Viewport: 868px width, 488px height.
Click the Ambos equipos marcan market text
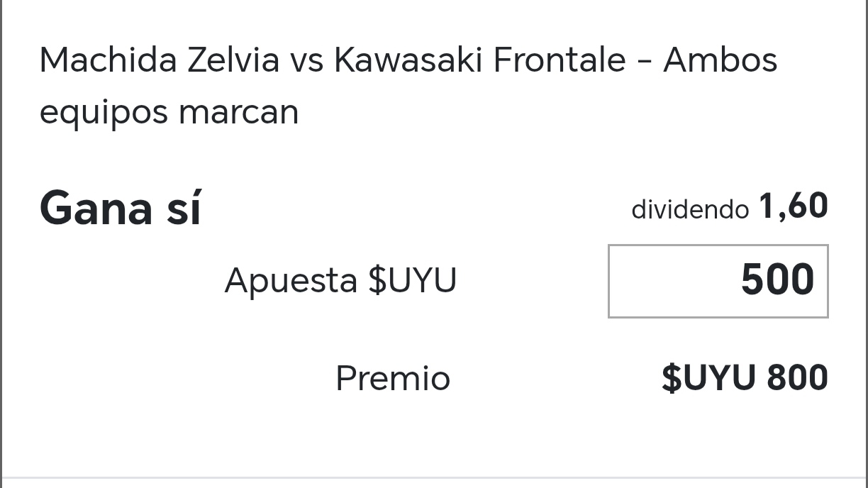point(408,86)
